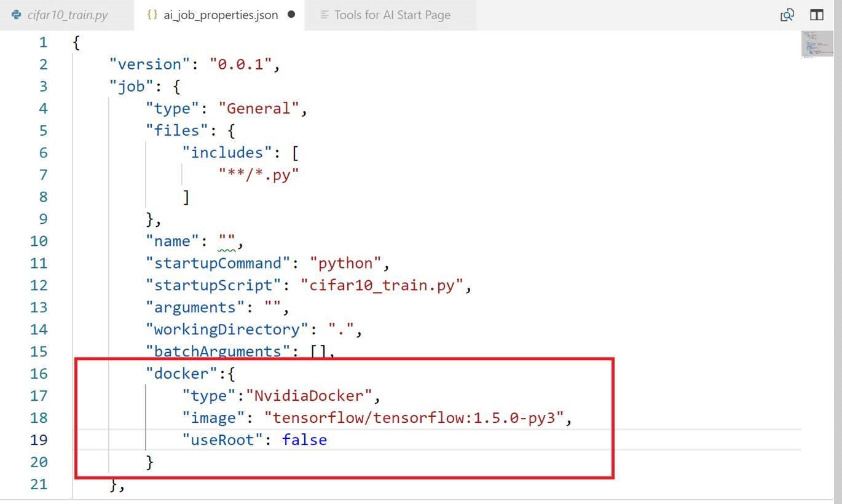Click the JSON braces icon on active tab
The width and height of the screenshot is (842, 504).
tap(152, 15)
